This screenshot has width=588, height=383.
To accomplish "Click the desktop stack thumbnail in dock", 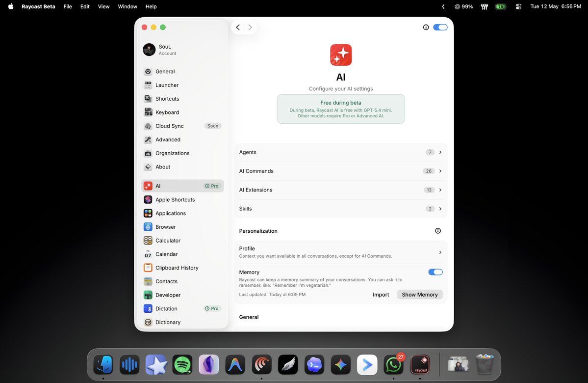I will pyautogui.click(x=458, y=364).
